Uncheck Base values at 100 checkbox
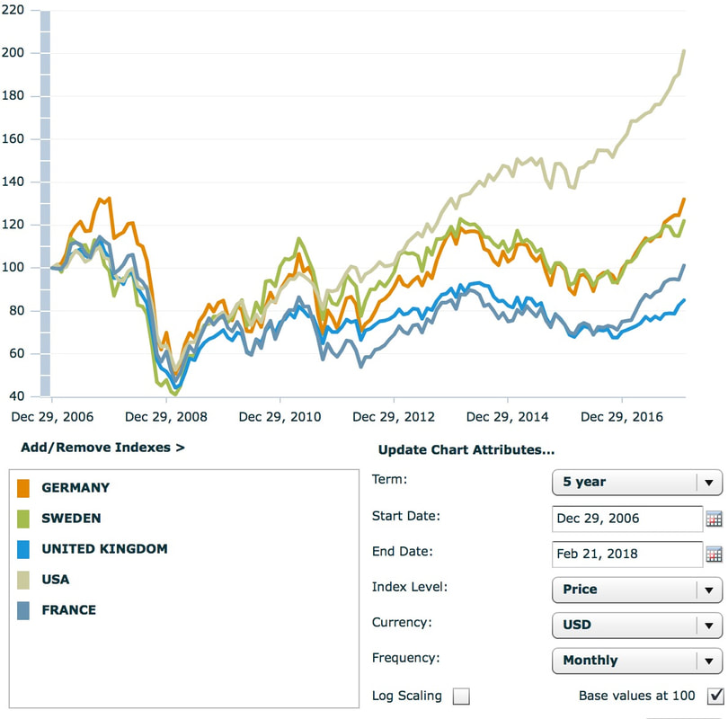This screenshot has width=728, height=719. point(715,696)
